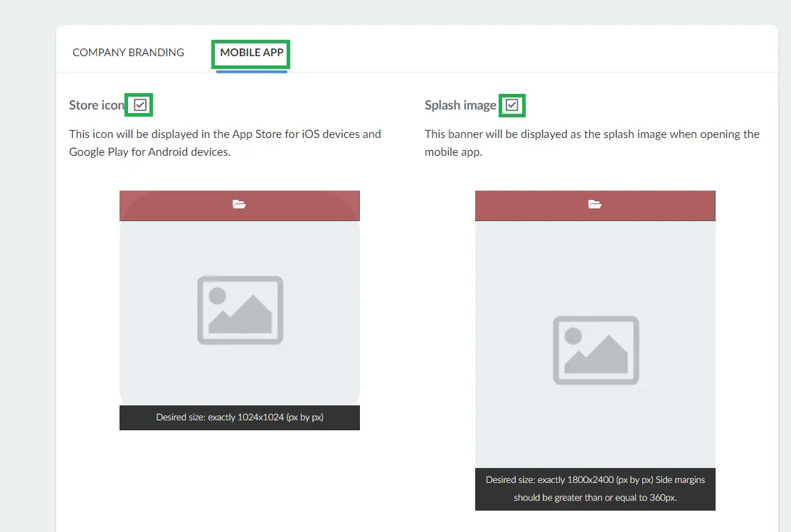Open file browser folder icon for Store icon
This screenshot has height=532, width=791.
click(x=239, y=204)
